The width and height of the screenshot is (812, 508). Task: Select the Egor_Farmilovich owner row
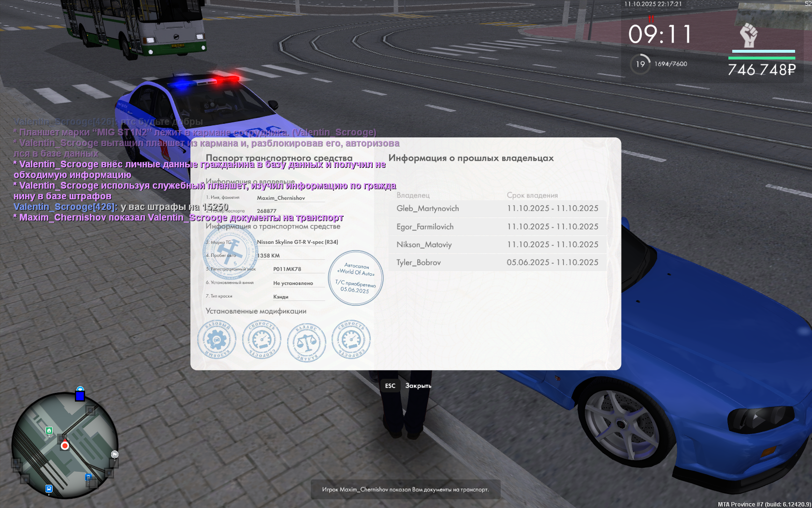click(x=497, y=227)
